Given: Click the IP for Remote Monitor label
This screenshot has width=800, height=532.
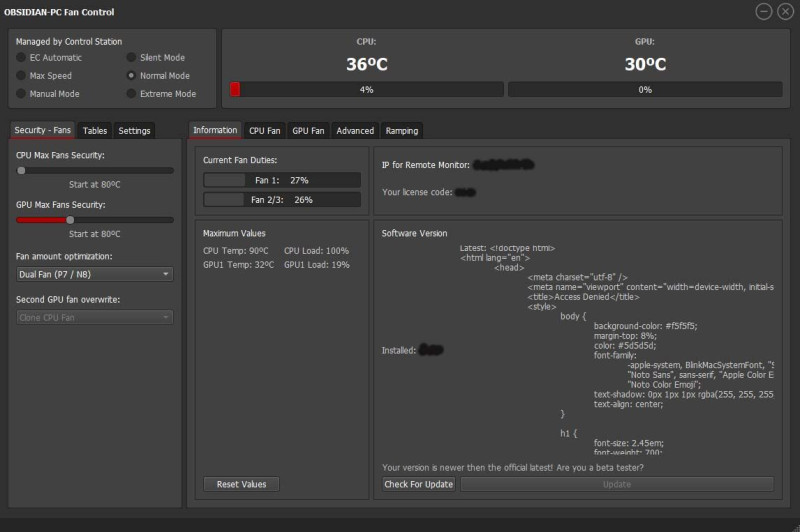Looking at the screenshot, I should pos(426,165).
